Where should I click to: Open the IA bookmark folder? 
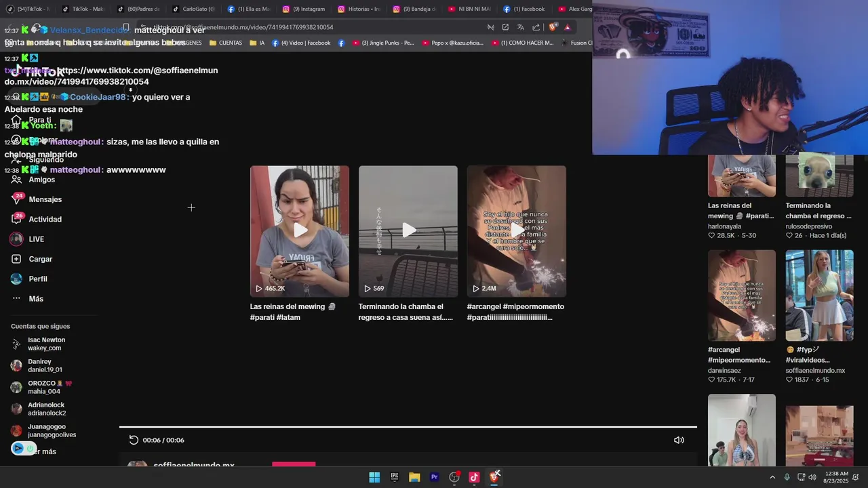[257, 43]
